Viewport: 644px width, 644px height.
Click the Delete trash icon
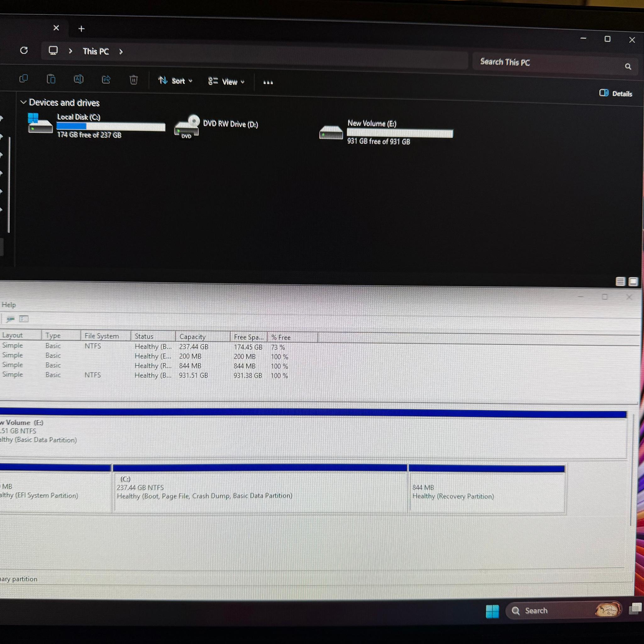pos(134,80)
